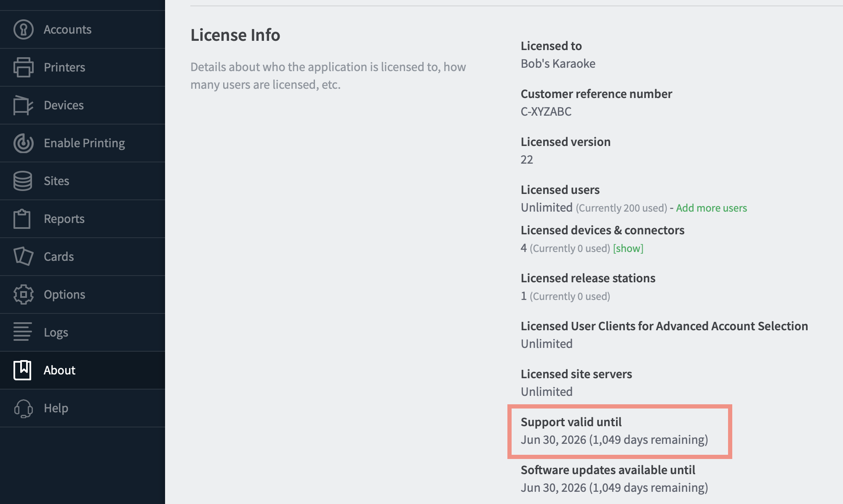Click the Accounts keyhole icon
This screenshot has width=843, height=504.
tap(23, 29)
